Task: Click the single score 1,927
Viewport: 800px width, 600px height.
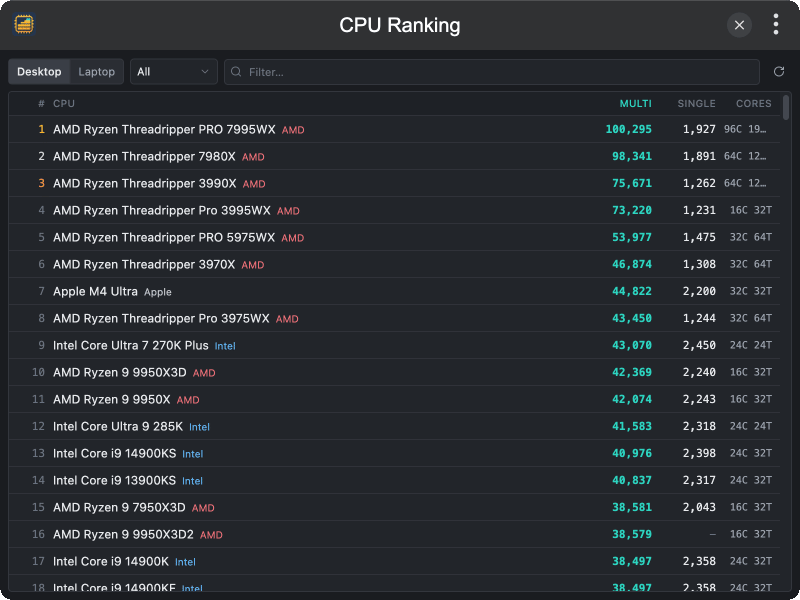Action: tap(699, 129)
